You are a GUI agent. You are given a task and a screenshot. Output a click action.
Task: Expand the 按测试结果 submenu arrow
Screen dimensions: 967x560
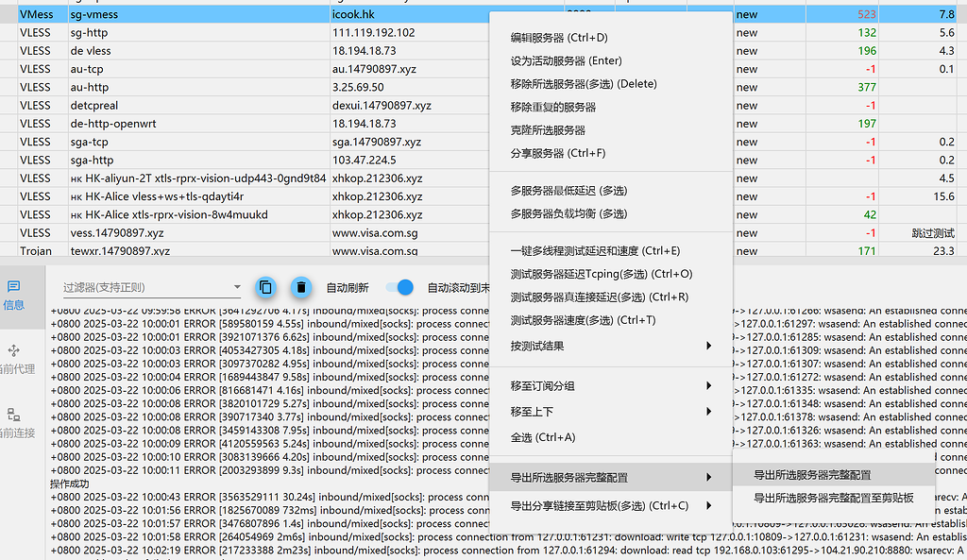708,346
